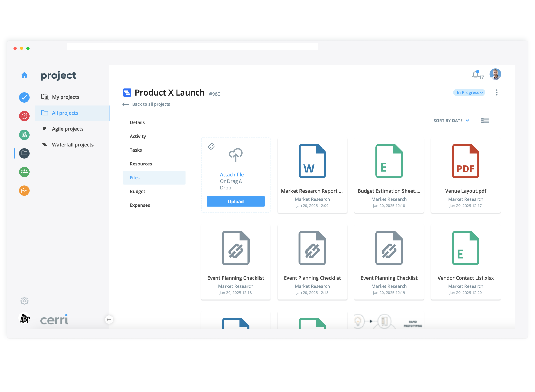Click Back to all projects link
Viewport: 535px width, 392px height.
[151, 104]
